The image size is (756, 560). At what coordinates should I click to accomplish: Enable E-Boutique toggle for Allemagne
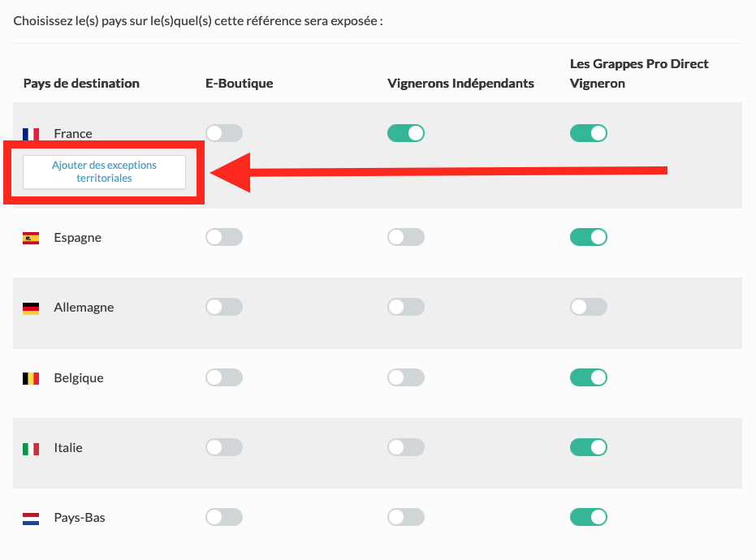pyautogui.click(x=224, y=307)
